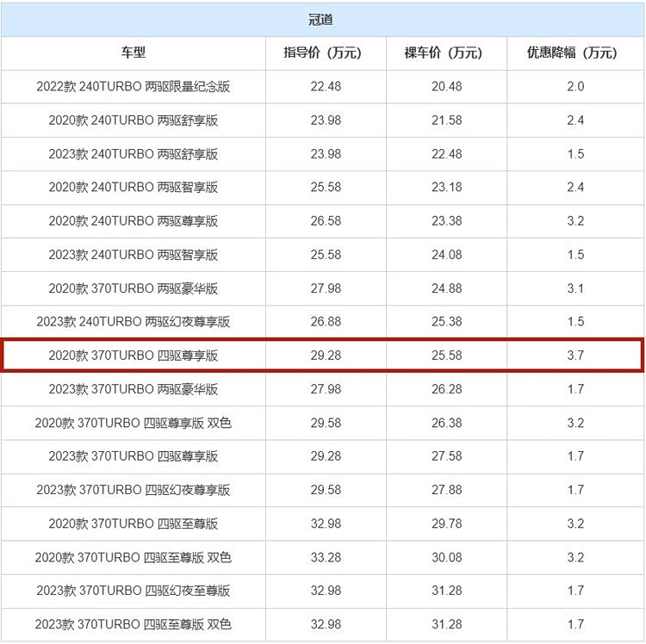
Task: Select the 26.88 guide price cell
Action: click(x=326, y=321)
